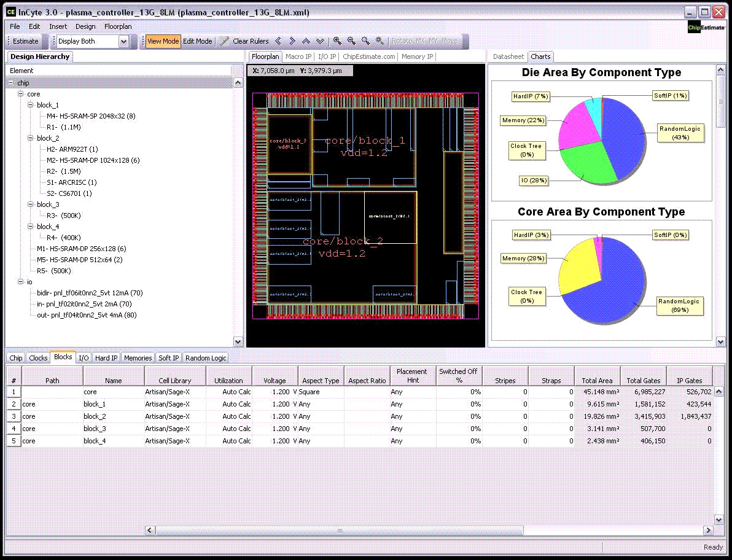732x560 pixels.
Task: Select the Charts tab
Action: pyautogui.click(x=540, y=56)
